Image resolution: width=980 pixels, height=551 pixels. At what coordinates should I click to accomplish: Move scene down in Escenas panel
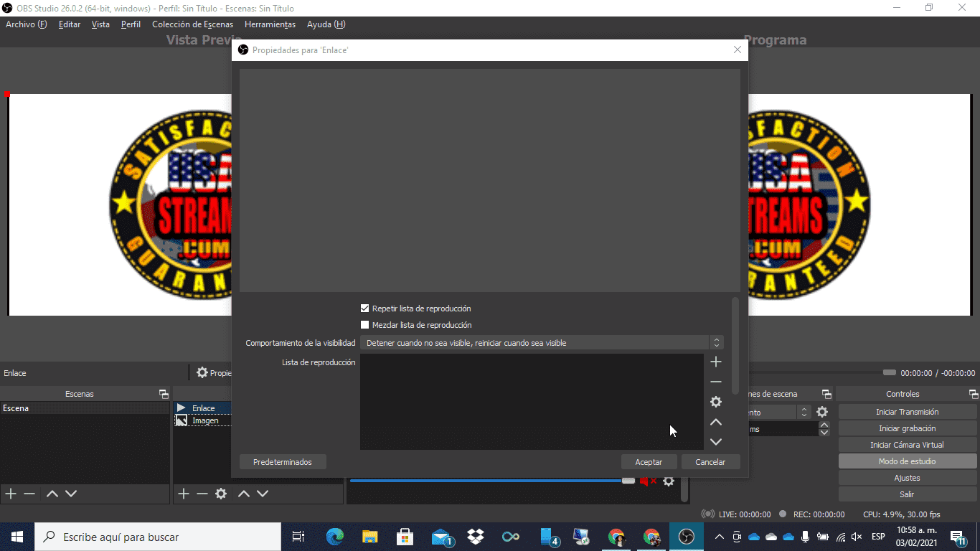click(x=70, y=494)
